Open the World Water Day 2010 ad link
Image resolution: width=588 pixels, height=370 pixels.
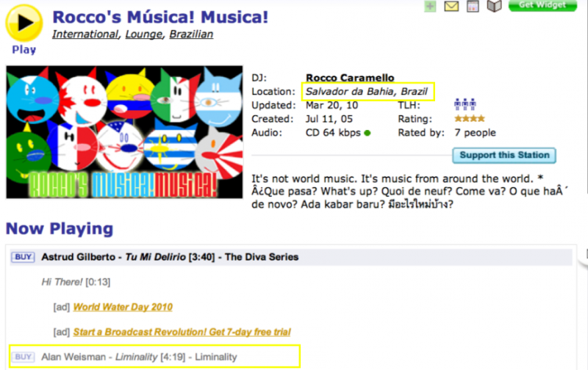pos(123,307)
